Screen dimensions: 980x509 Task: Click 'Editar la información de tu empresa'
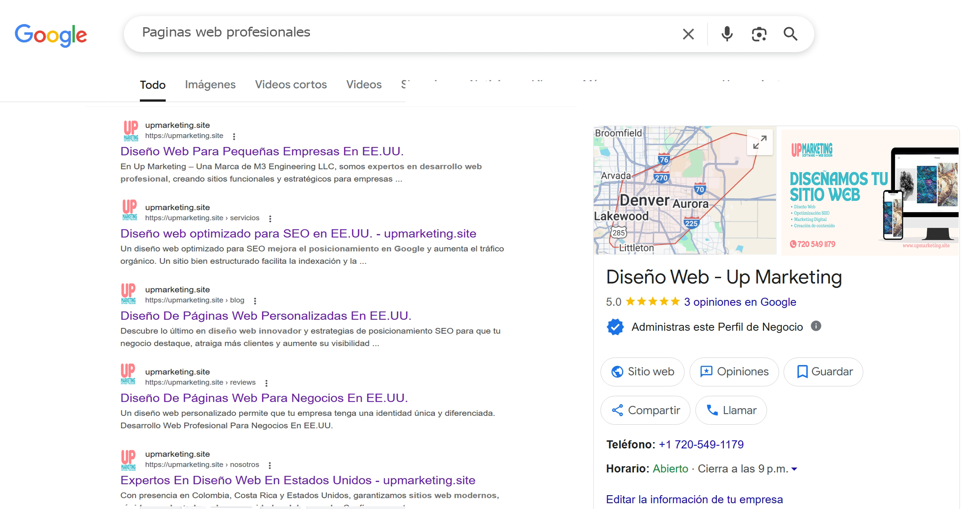pyautogui.click(x=694, y=500)
